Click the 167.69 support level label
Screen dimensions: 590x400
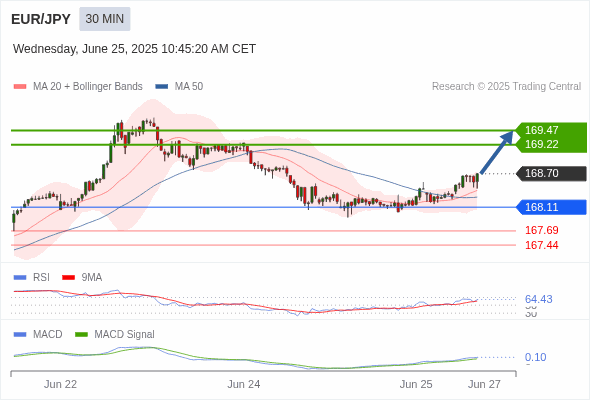pyautogui.click(x=541, y=230)
